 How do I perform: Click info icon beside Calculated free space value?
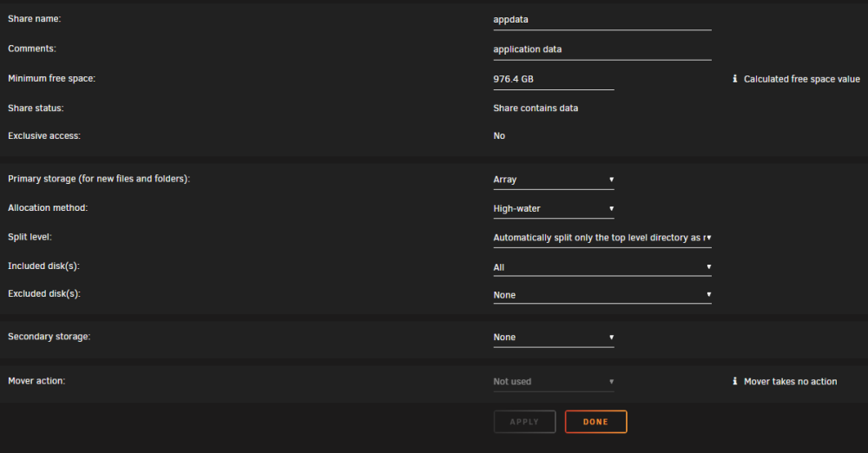point(734,79)
